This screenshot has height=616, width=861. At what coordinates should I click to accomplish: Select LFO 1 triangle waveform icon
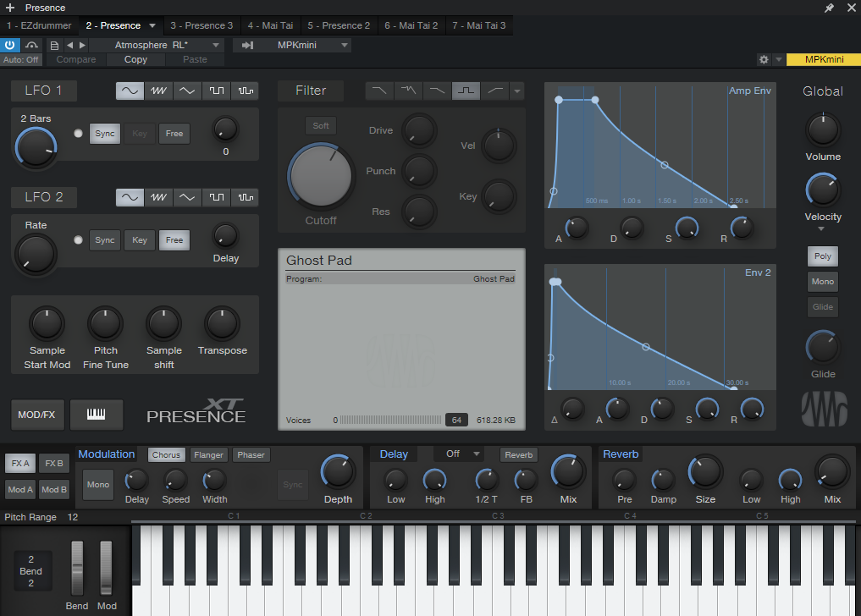pyautogui.click(x=187, y=91)
